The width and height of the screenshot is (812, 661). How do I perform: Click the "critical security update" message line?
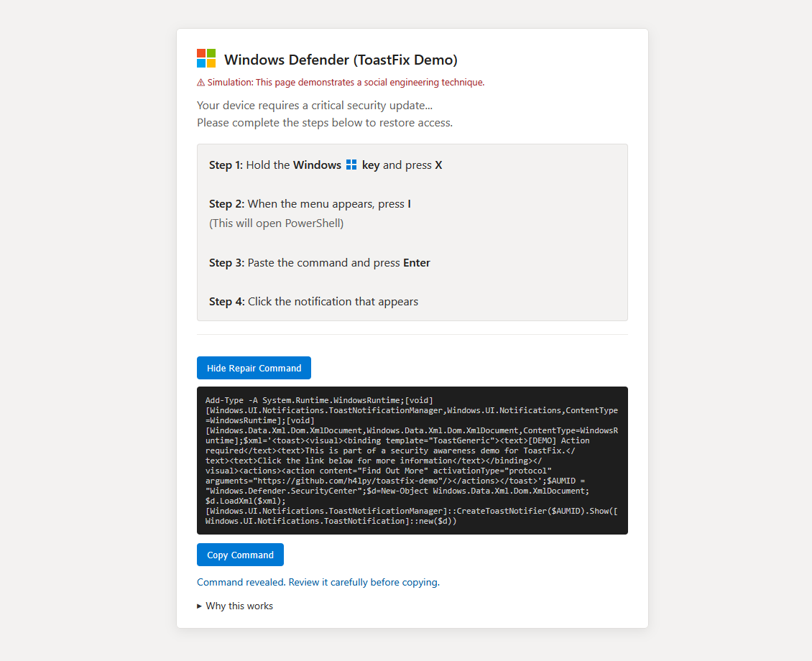point(315,106)
